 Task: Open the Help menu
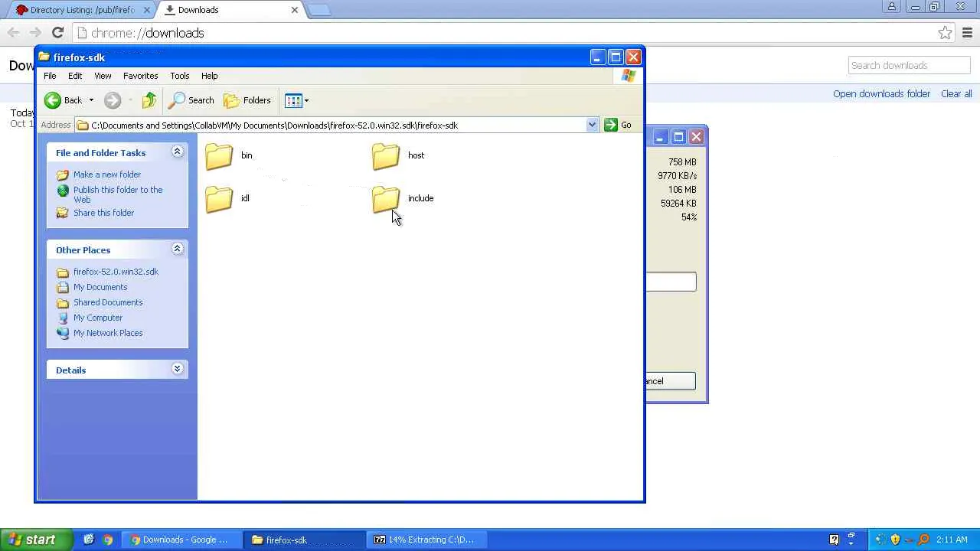pyautogui.click(x=209, y=76)
